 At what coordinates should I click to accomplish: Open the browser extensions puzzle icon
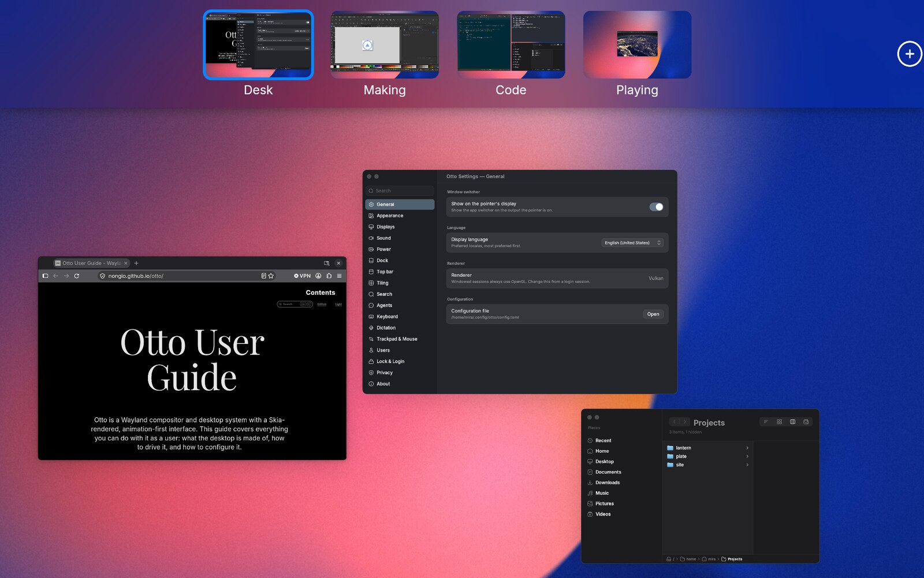tap(329, 276)
